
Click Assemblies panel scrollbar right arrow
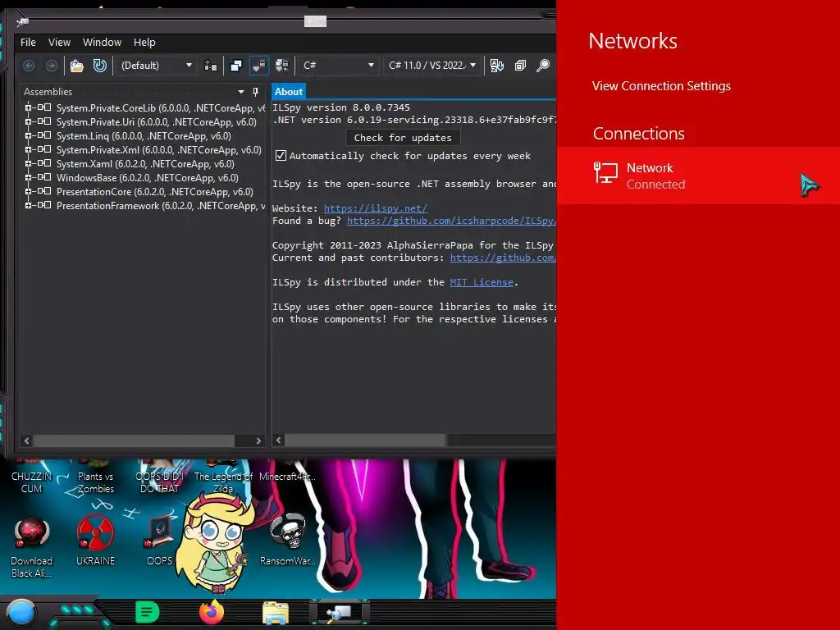pos(258,441)
